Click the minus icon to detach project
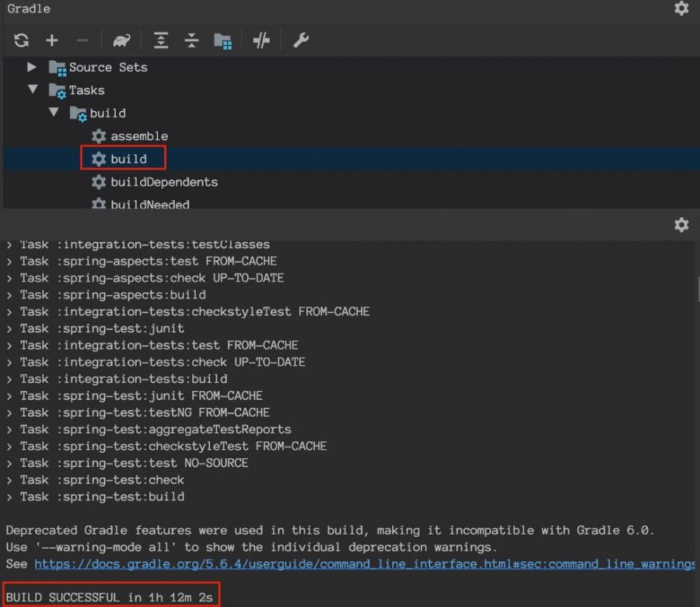 [83, 41]
